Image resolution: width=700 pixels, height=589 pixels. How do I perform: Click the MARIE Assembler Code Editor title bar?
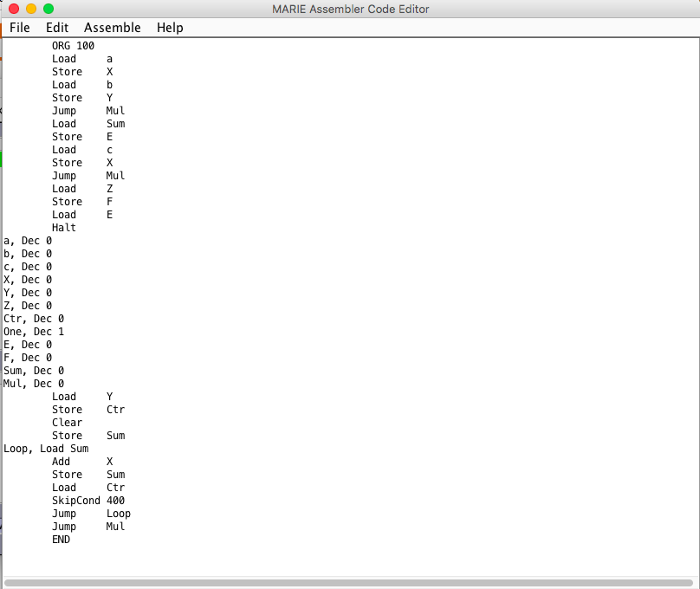350,10
